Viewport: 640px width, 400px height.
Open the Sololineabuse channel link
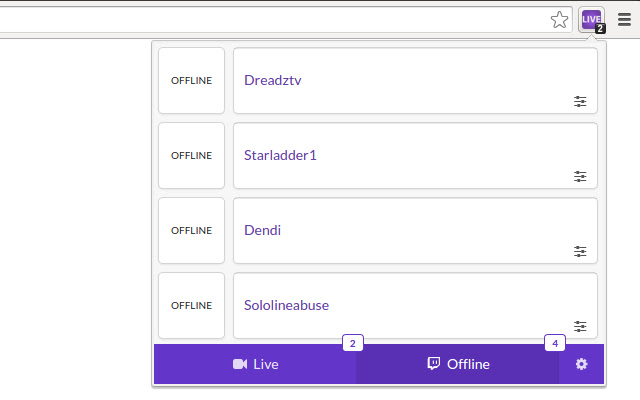click(x=286, y=305)
